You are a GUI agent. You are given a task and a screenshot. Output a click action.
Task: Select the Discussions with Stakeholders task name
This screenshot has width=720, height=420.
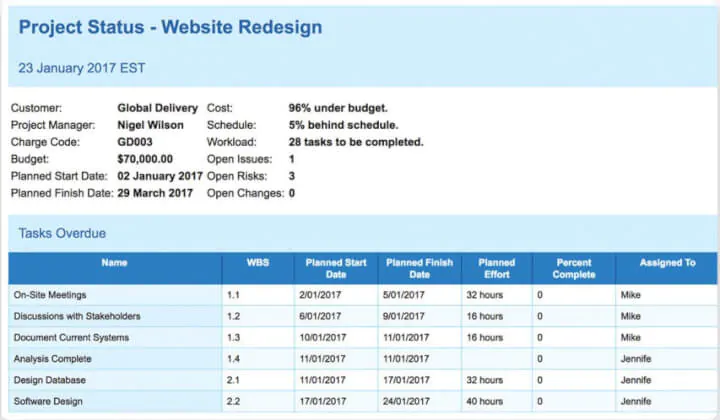(77, 316)
